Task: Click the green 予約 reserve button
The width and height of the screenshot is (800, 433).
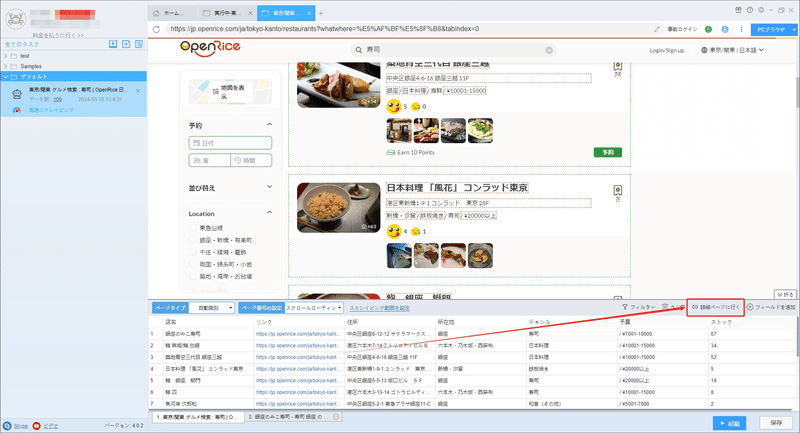Action: (x=608, y=152)
